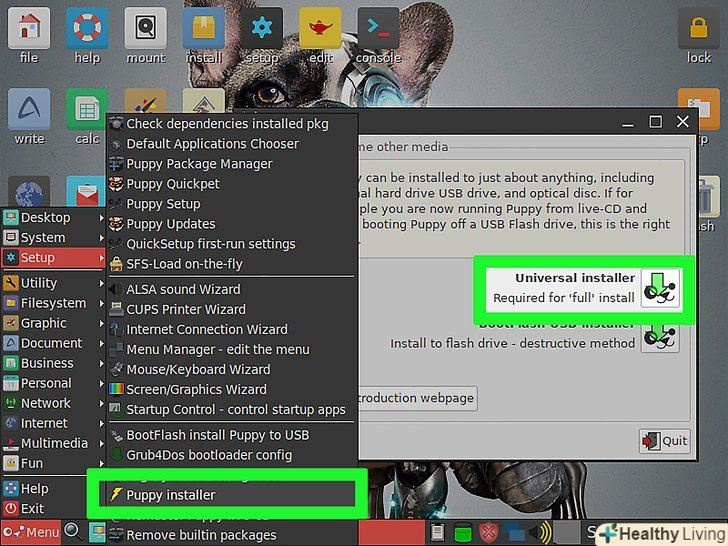Open the mount desktop icon

point(145,28)
